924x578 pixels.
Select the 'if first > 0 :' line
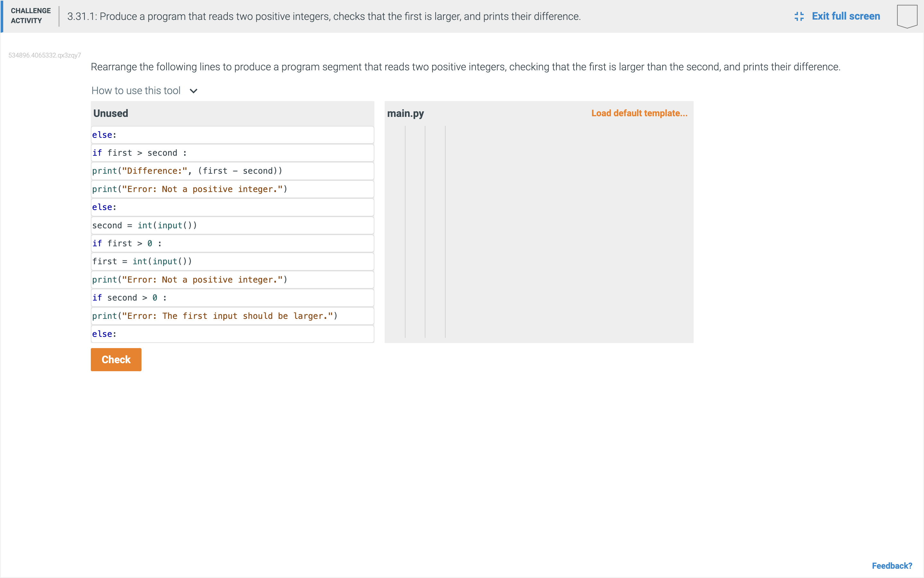233,243
